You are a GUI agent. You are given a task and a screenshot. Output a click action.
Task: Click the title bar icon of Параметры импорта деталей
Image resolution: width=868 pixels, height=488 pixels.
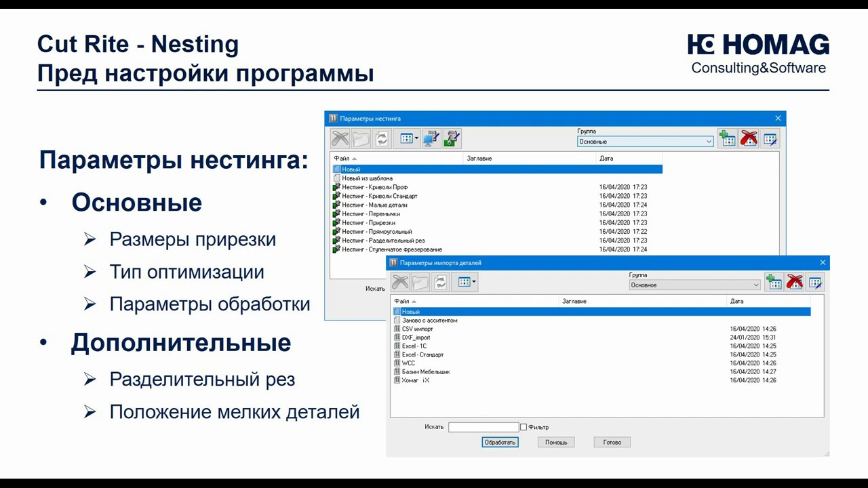pyautogui.click(x=393, y=262)
